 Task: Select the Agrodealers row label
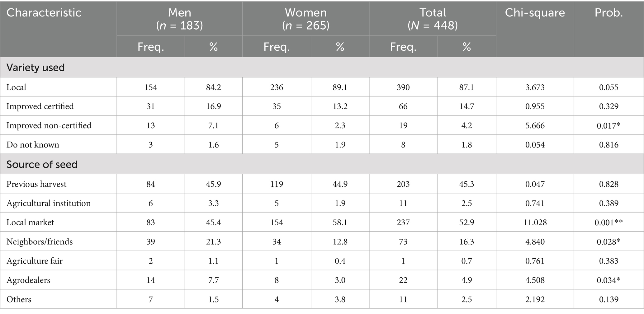(x=28, y=280)
